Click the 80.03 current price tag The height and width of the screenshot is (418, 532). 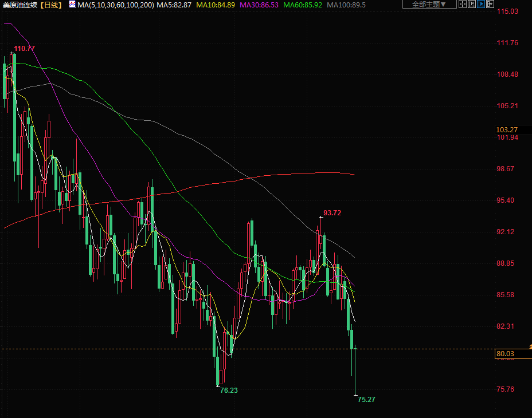(506, 354)
